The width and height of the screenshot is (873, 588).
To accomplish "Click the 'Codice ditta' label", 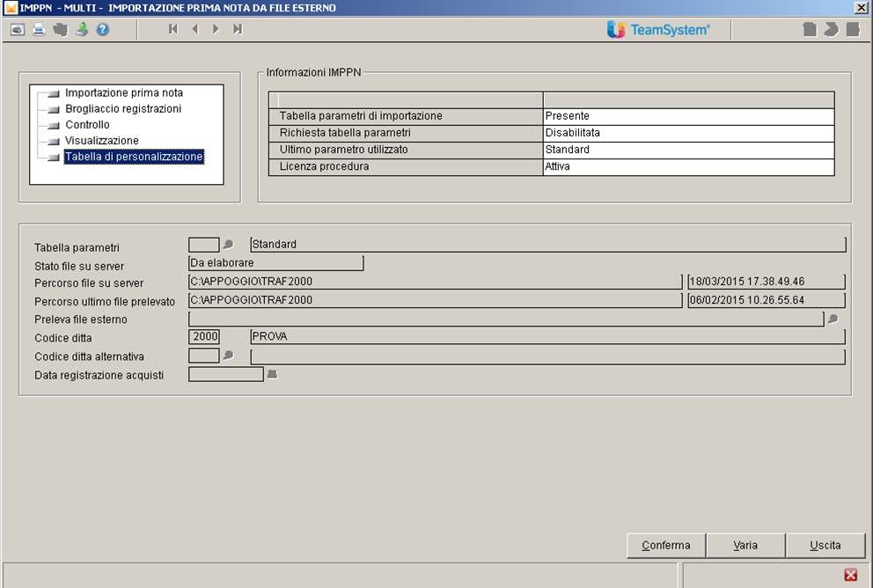I will (x=62, y=338).
